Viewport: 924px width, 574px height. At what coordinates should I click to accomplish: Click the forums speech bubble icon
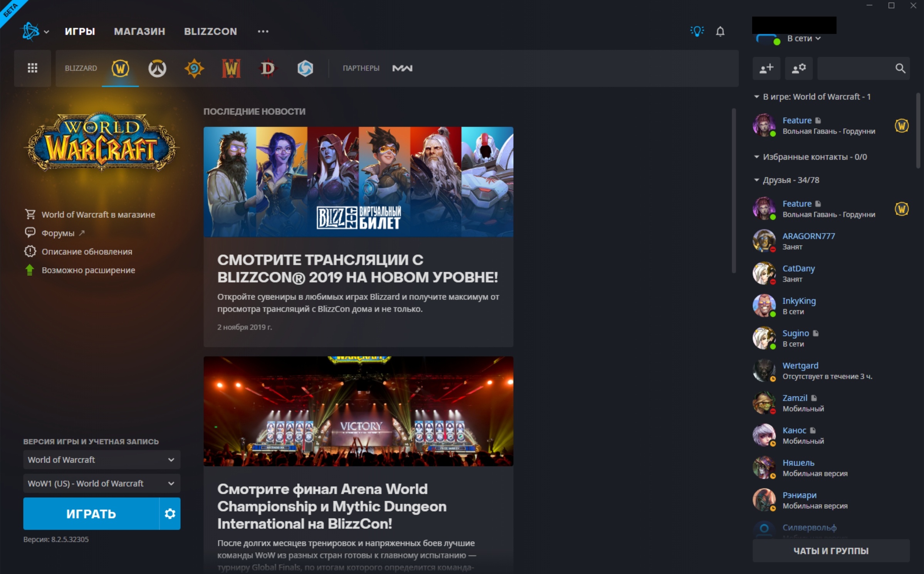pyautogui.click(x=30, y=232)
